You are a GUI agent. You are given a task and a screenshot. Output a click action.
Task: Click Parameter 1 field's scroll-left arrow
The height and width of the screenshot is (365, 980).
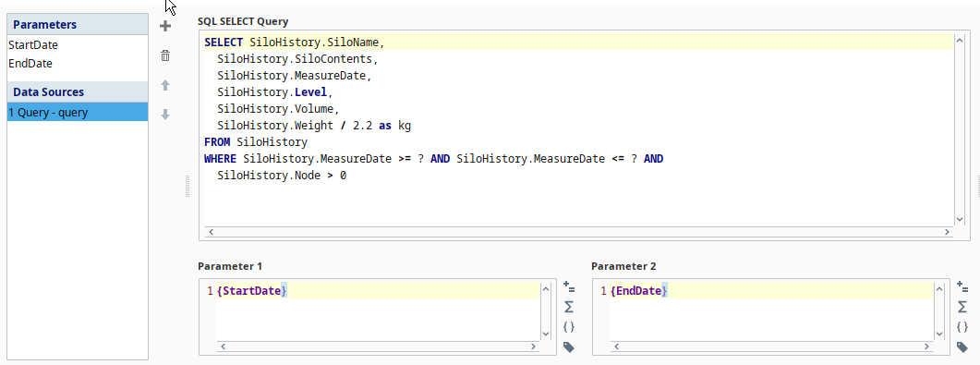pos(224,347)
